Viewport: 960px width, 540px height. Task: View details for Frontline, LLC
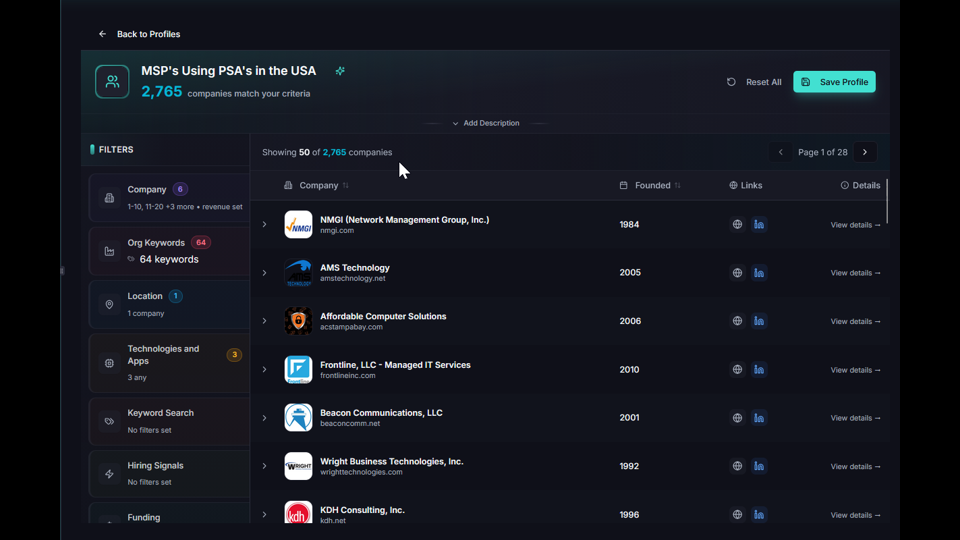click(x=855, y=370)
